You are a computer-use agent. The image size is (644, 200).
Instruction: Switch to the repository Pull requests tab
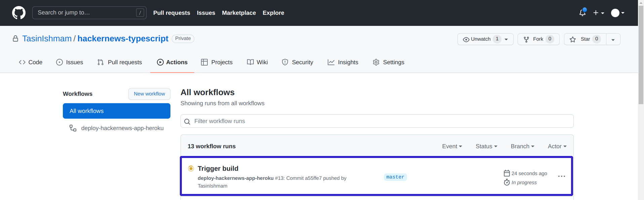coord(120,62)
